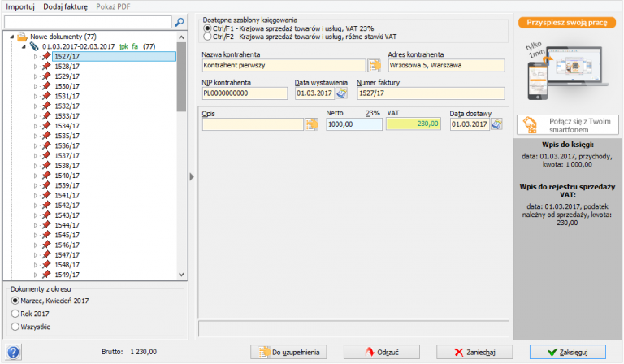Click pin icon of document 1530/17
The height and width of the screenshot is (364, 624).
tap(46, 85)
